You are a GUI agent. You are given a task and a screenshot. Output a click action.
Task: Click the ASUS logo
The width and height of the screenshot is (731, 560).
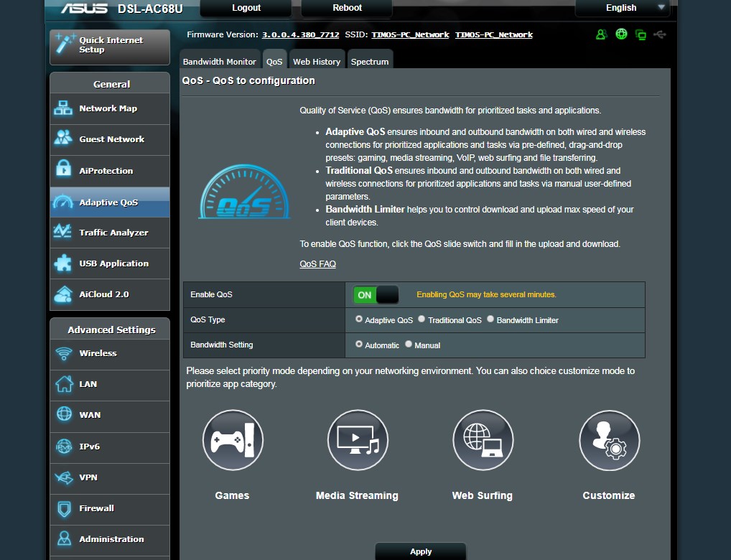[85, 9]
